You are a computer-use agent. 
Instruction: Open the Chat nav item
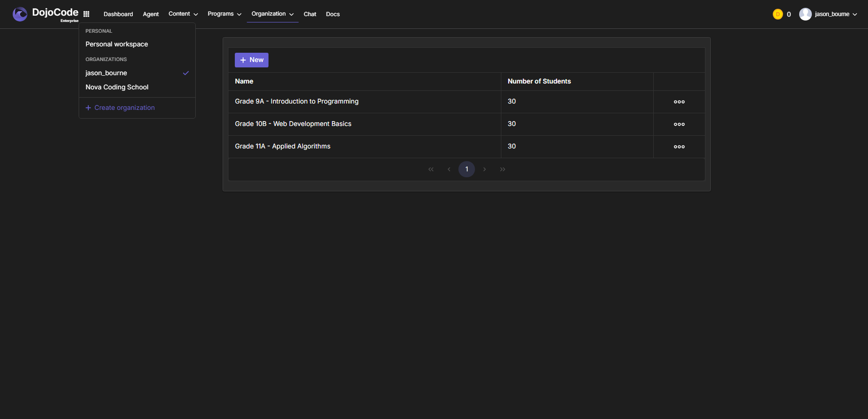[310, 14]
